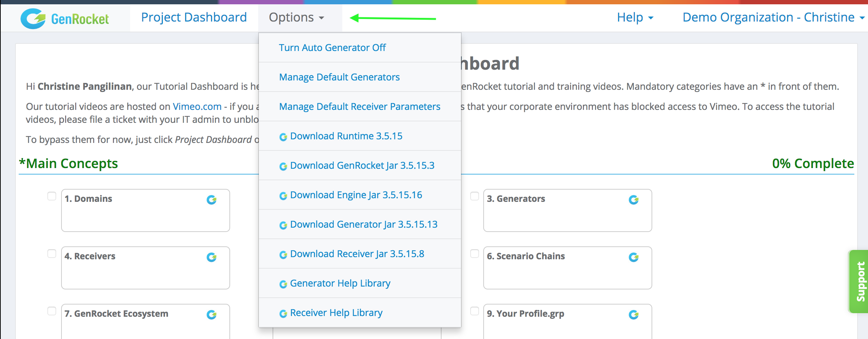Open the Vimeo.com link
This screenshot has height=339, width=868.
pos(197,107)
